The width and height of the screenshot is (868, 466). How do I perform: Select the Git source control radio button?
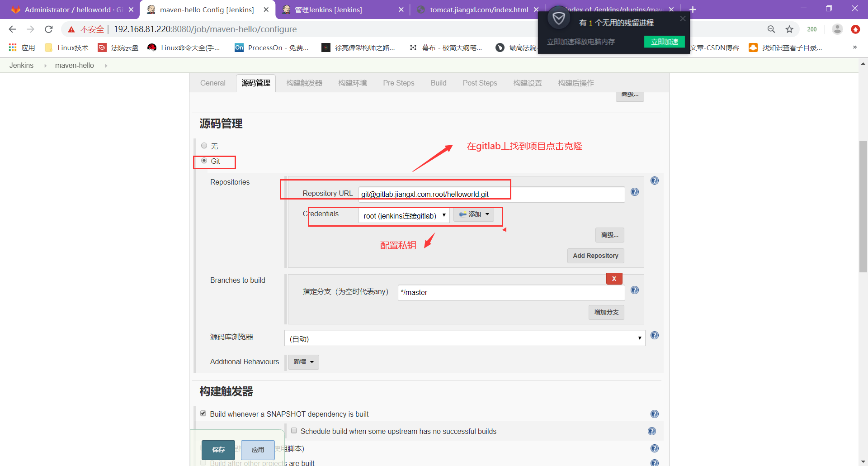(x=204, y=161)
